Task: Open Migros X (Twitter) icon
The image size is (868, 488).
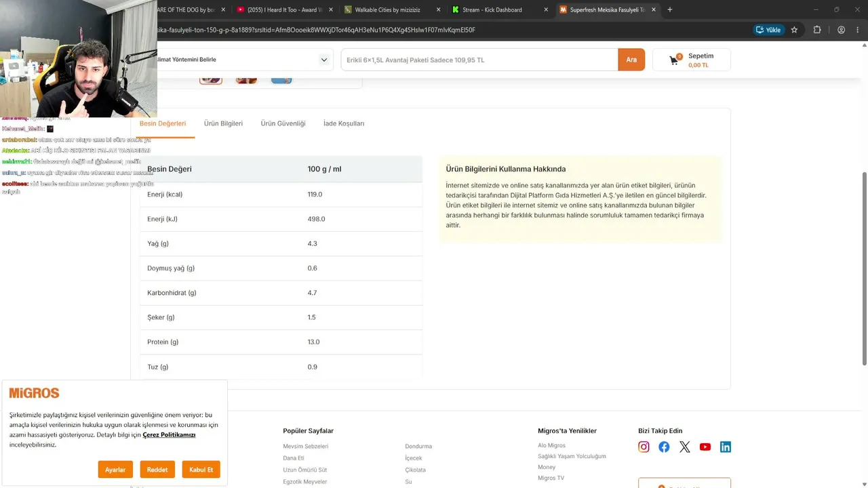Action: point(685,447)
